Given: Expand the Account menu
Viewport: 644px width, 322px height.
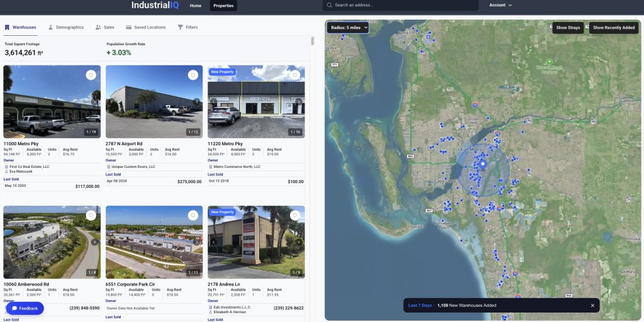Looking at the screenshot, I should pos(501,5).
